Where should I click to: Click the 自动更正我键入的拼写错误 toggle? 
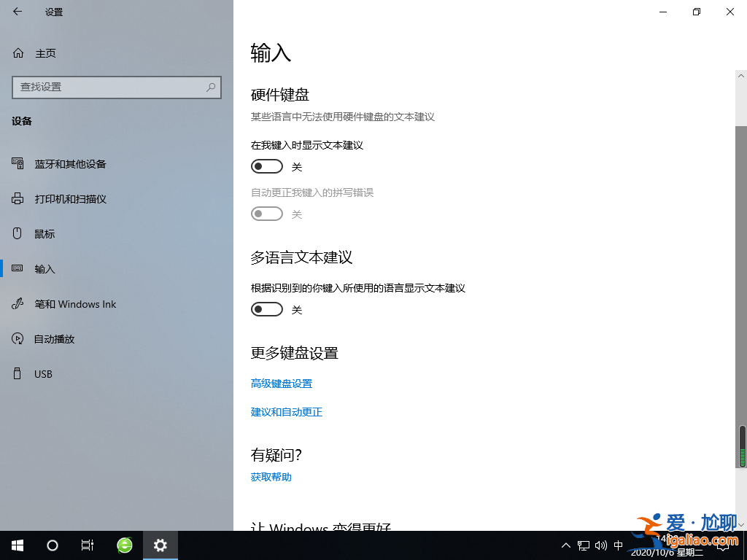point(266,214)
